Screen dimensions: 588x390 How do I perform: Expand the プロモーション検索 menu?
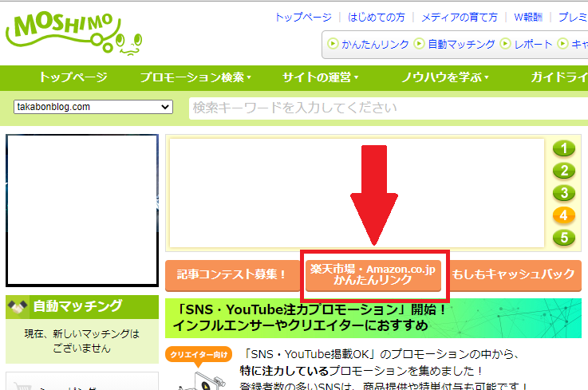tap(195, 77)
